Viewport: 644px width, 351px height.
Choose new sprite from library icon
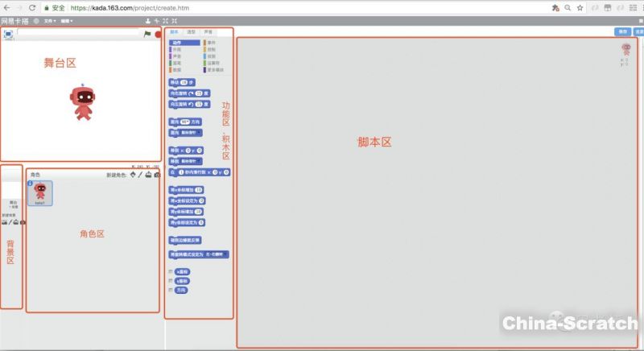[133, 175]
